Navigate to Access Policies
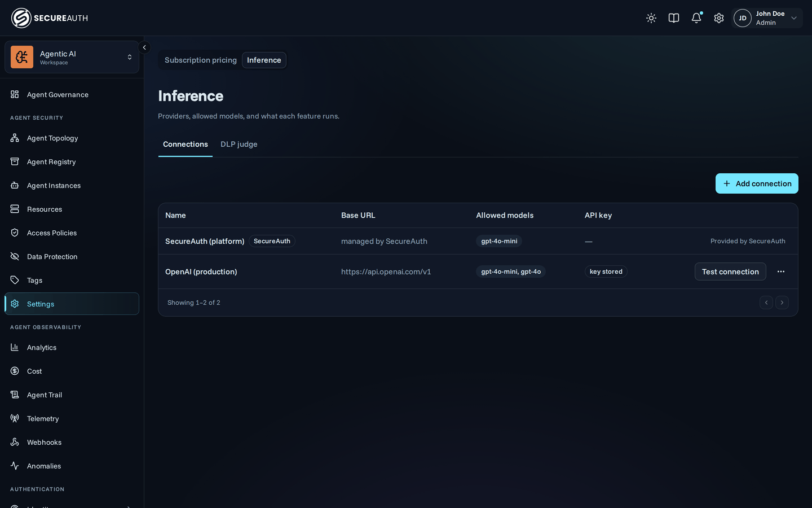The image size is (812, 508). [x=72, y=233]
